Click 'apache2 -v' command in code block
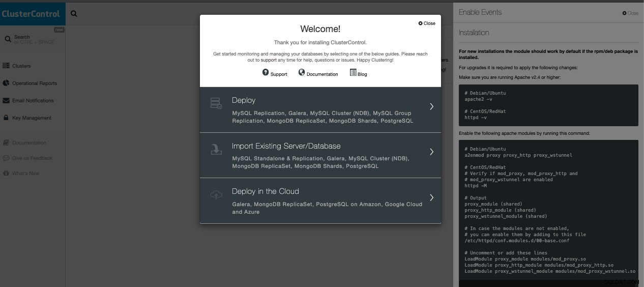 pos(478,99)
